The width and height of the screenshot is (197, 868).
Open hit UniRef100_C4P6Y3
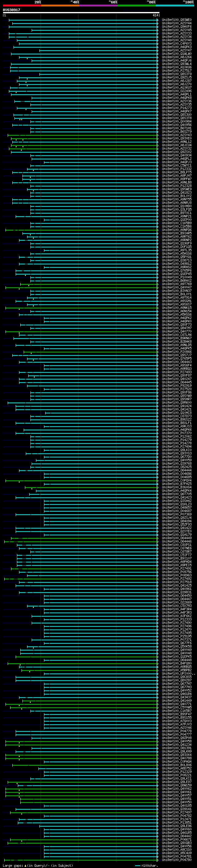pos(176,43)
